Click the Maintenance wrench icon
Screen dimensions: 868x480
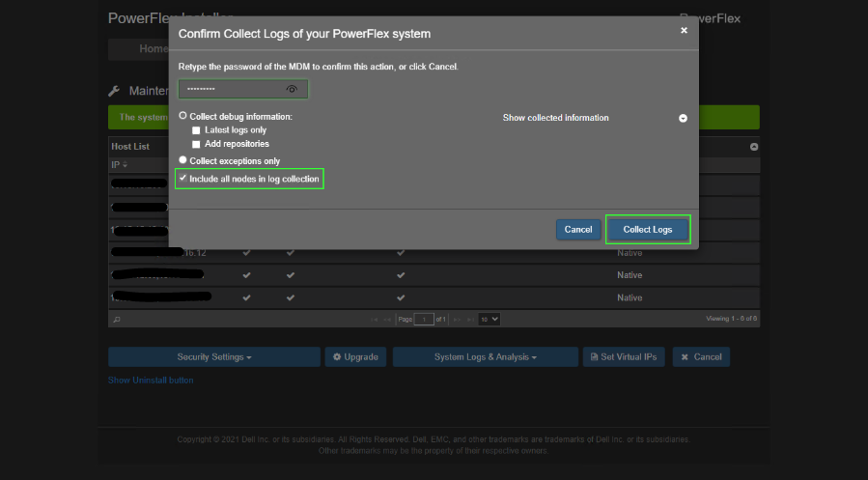[x=114, y=91]
